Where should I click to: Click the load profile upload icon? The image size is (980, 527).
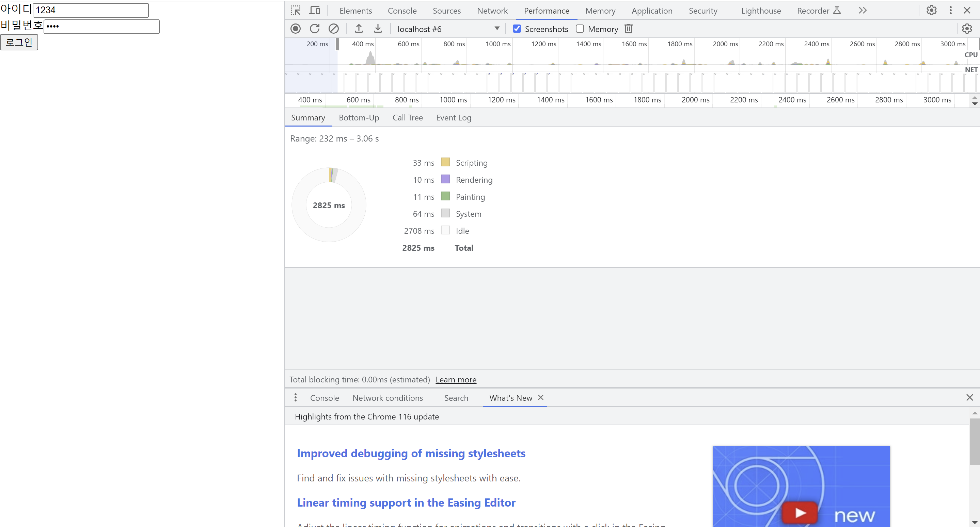pyautogui.click(x=359, y=29)
